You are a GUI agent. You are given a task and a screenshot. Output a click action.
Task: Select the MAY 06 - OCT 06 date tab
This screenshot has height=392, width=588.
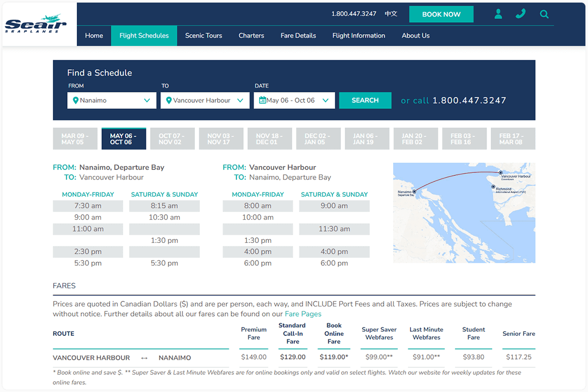[x=124, y=139]
